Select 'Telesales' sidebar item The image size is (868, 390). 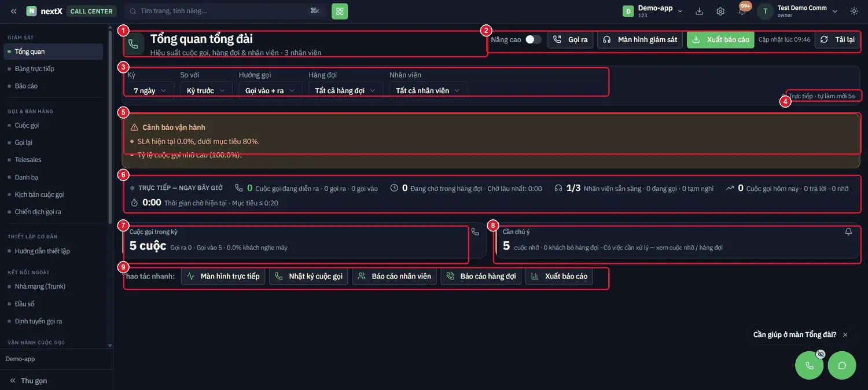(x=53, y=160)
